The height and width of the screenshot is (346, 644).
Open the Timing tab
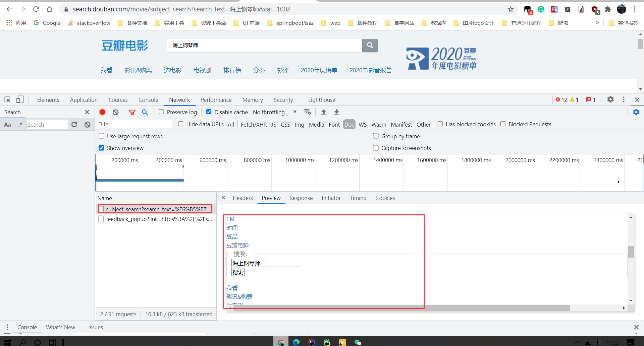point(358,198)
